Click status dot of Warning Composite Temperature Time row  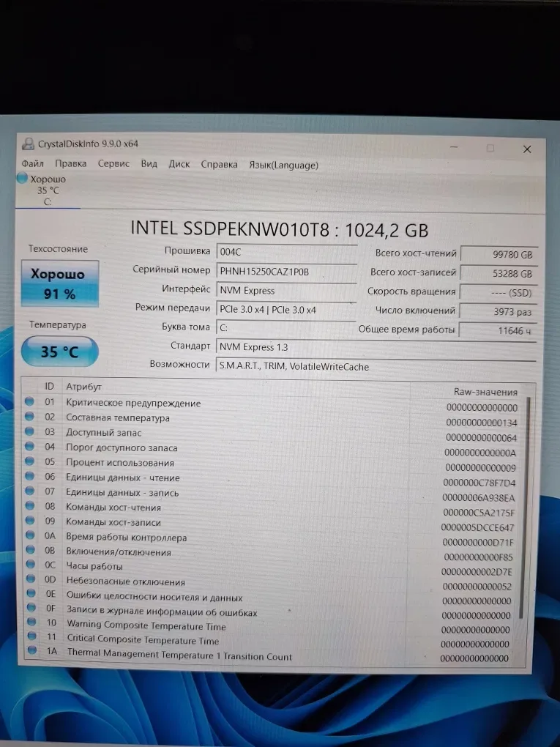tap(32, 621)
